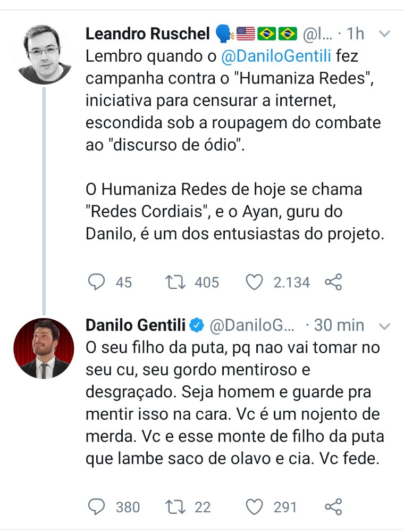This screenshot has height=532, width=404.
Task: Like Leandro Ruschel's tweet with heart icon
Action: [255, 282]
